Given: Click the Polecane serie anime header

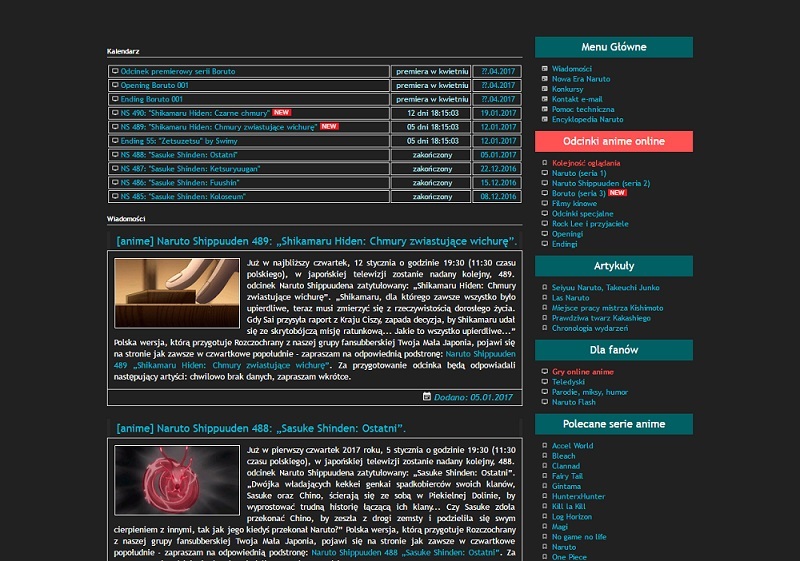Looking at the screenshot, I should (x=614, y=424).
